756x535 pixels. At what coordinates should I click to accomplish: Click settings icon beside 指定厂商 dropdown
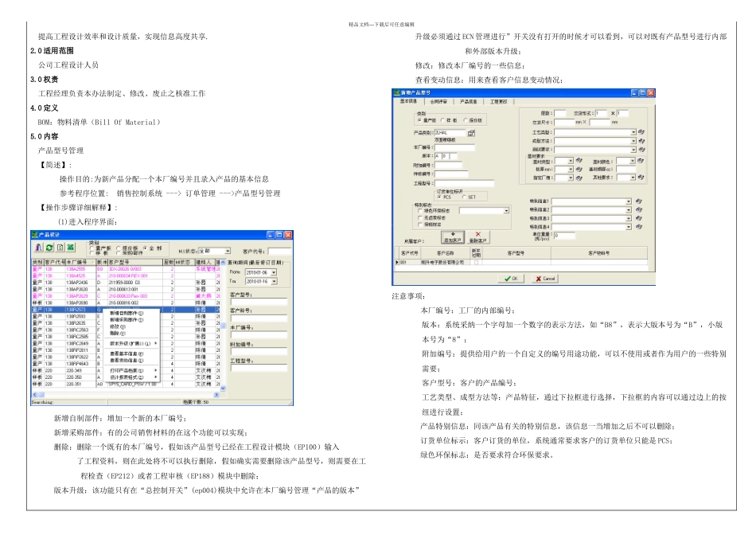(x=579, y=178)
